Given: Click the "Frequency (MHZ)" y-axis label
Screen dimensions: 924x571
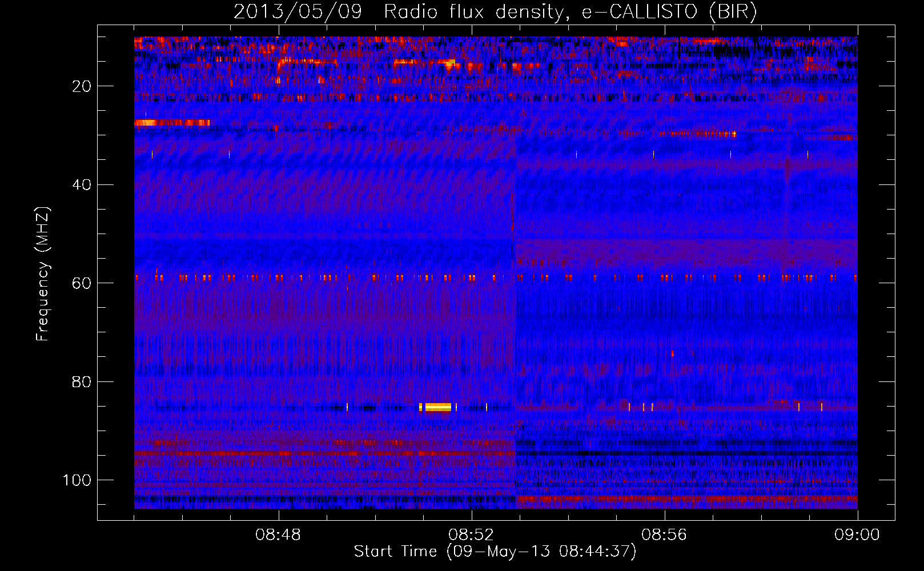Looking at the screenshot, I should click(43, 274).
